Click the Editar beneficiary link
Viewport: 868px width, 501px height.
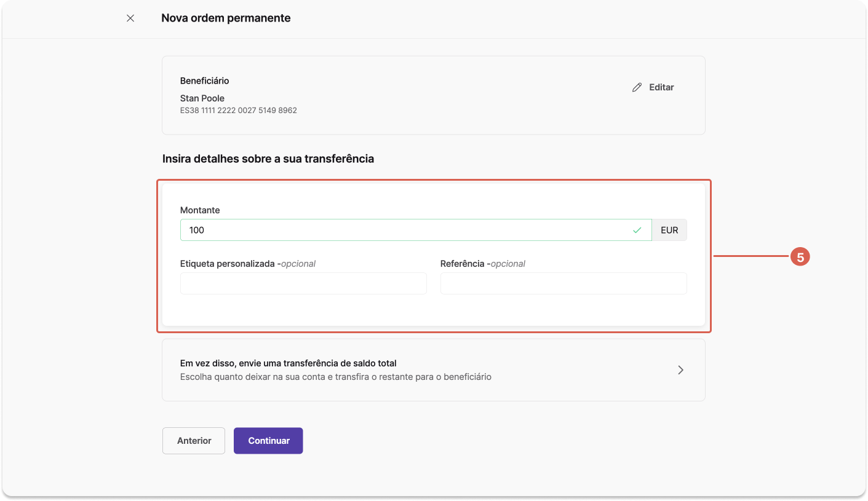653,87
